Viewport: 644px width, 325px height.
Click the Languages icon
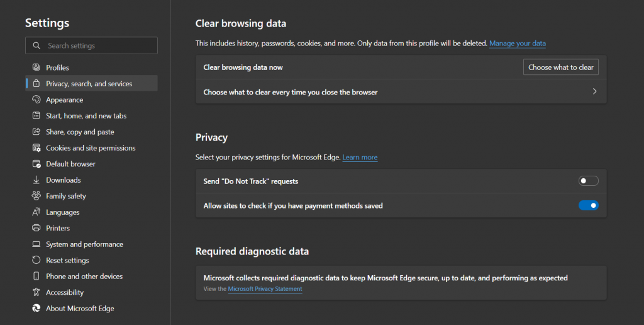(x=36, y=212)
